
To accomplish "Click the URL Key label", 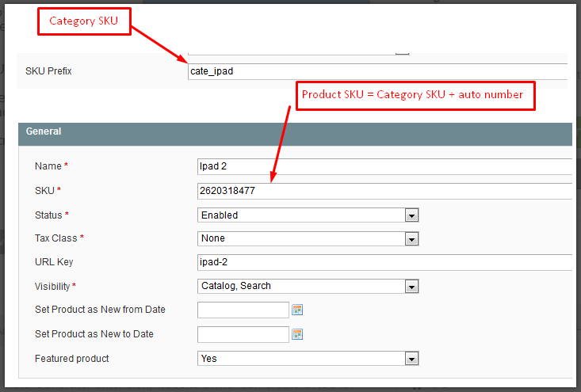I will coord(54,261).
